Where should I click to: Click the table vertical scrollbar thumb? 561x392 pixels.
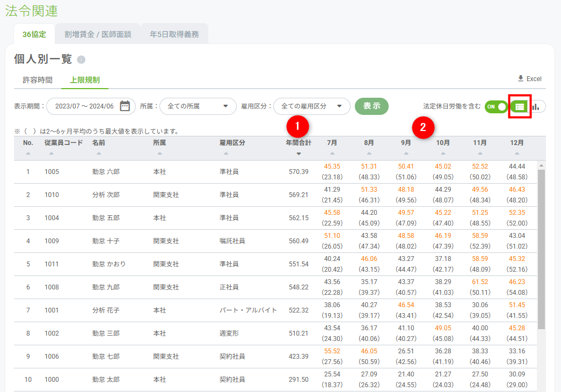(x=541, y=249)
